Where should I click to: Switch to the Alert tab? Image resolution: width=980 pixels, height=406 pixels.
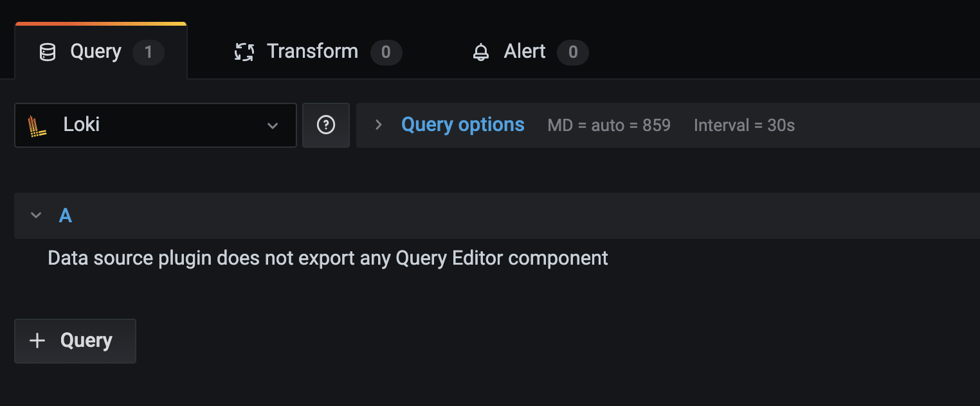524,51
